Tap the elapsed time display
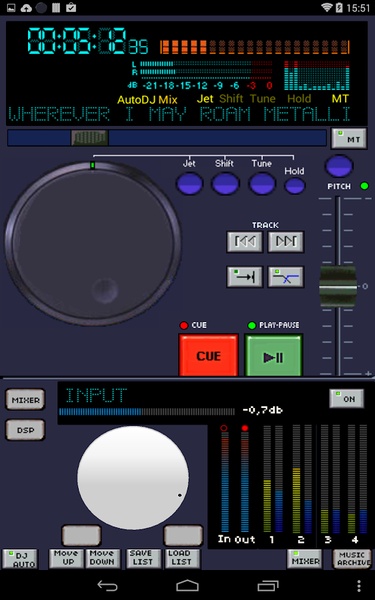 tap(87, 41)
